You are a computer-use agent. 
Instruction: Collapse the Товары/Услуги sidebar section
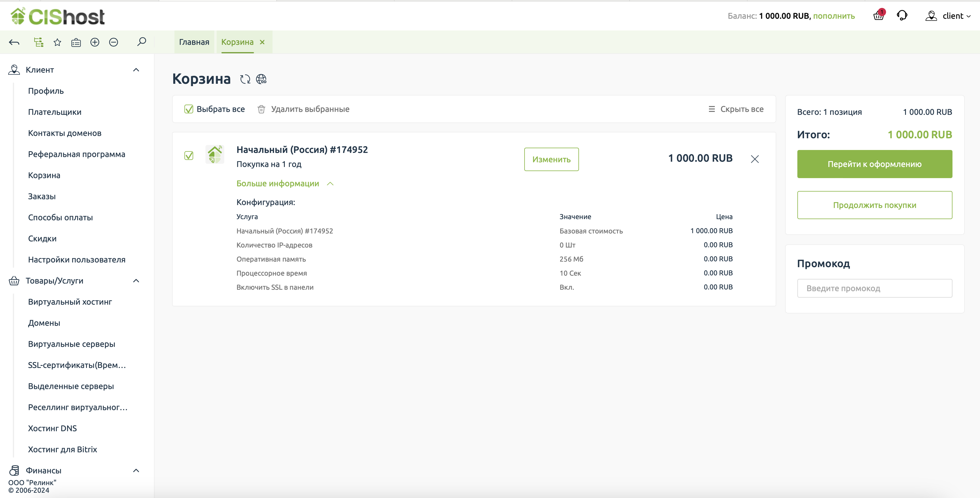[x=136, y=281]
